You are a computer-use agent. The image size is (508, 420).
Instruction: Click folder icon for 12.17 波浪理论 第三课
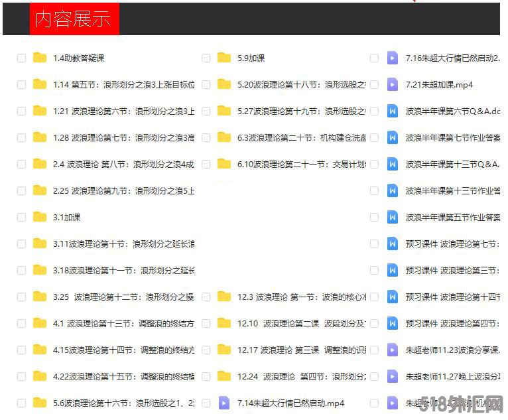pos(224,350)
